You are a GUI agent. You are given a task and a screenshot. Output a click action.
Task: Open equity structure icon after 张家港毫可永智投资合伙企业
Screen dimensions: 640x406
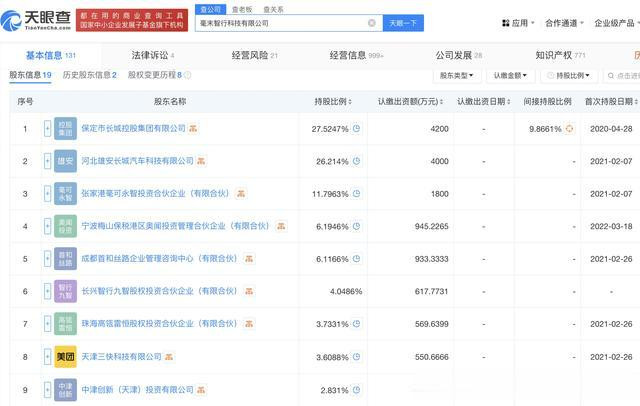pos(241,193)
